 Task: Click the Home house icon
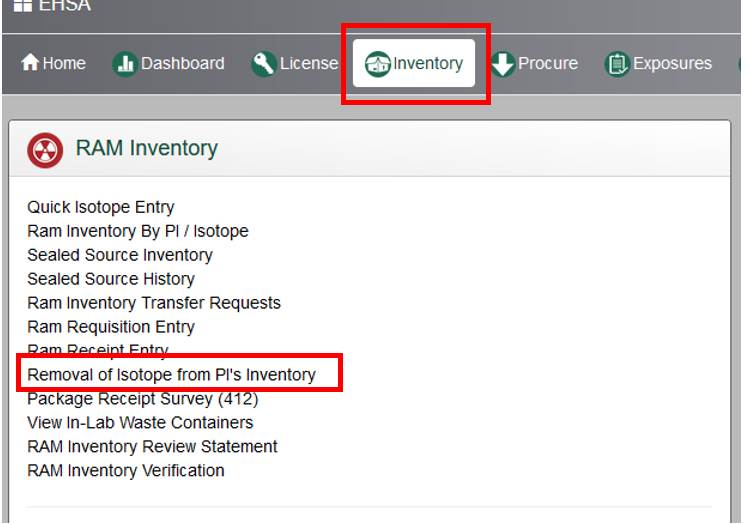click(30, 63)
